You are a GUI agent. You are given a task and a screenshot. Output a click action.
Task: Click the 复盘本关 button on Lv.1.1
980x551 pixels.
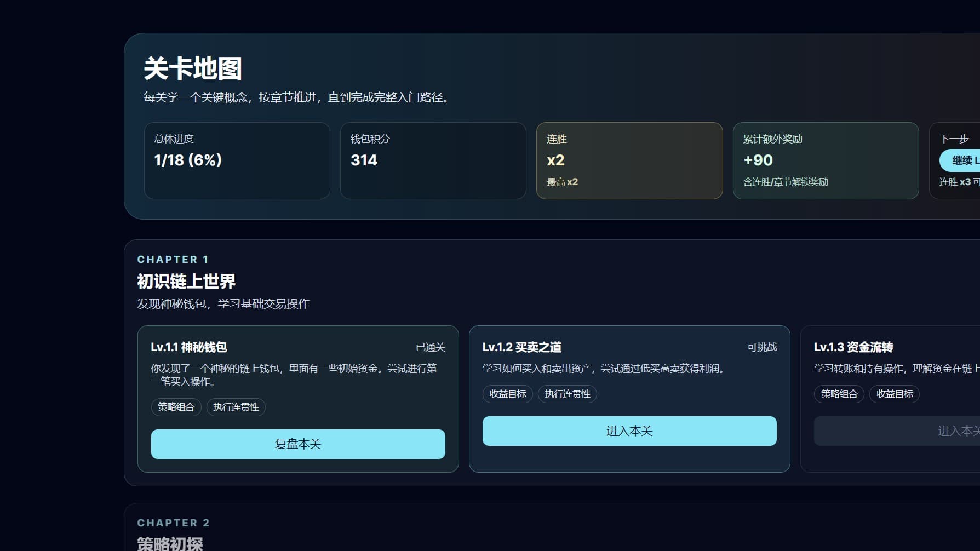[x=297, y=444]
